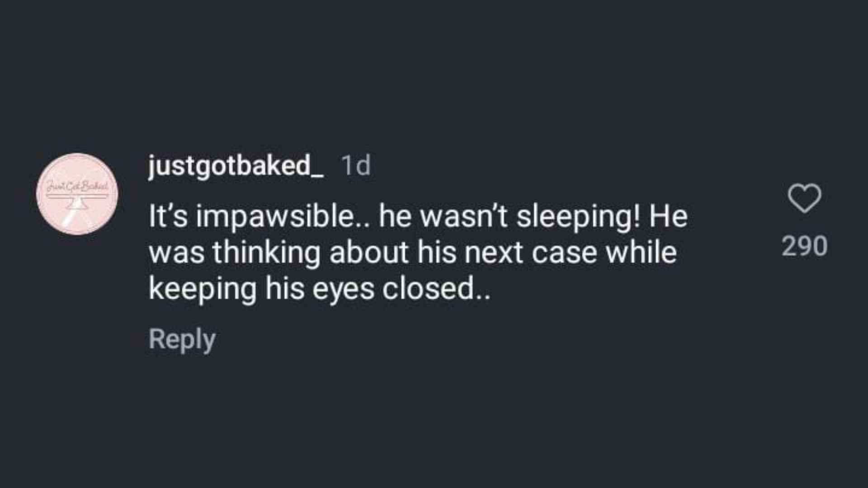Image resolution: width=868 pixels, height=488 pixels.
Task: View the 290 likes count
Action: pyautogui.click(x=805, y=246)
